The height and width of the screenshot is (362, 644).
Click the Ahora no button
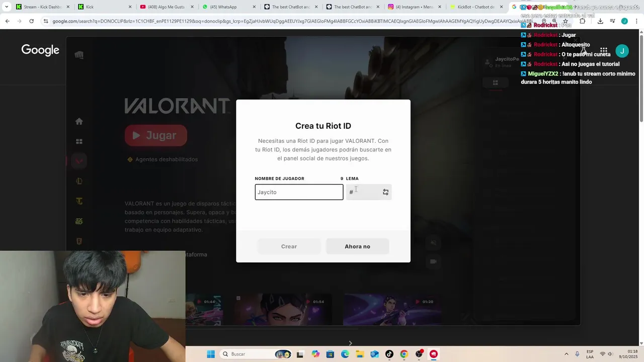[x=357, y=246]
